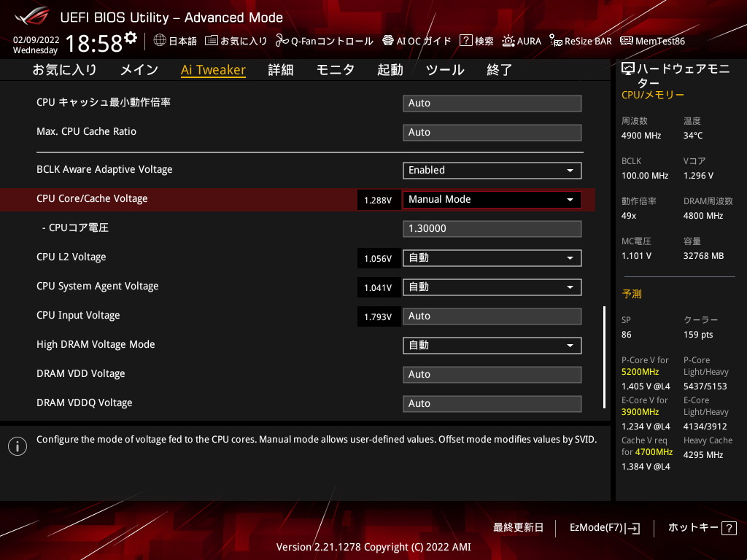Open AI OC guide icon
The height and width of the screenshot is (560, 747).
click(388, 41)
